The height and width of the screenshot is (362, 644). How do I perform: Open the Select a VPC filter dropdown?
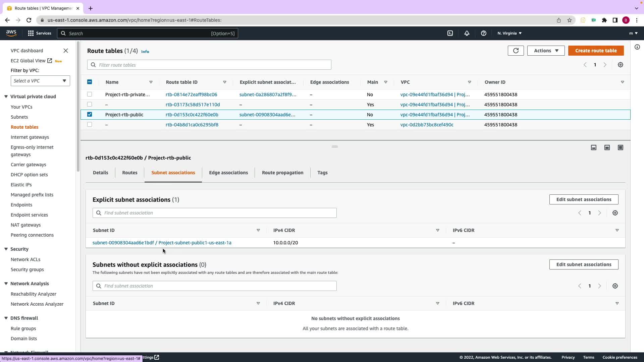tap(40, 81)
